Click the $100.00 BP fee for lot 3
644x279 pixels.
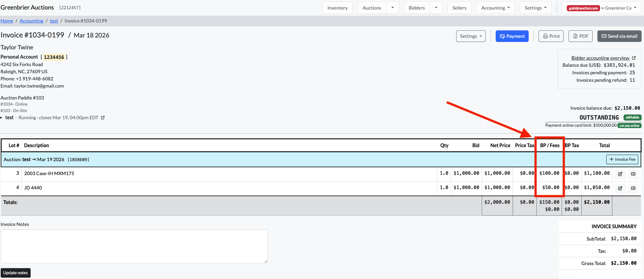[549, 173]
